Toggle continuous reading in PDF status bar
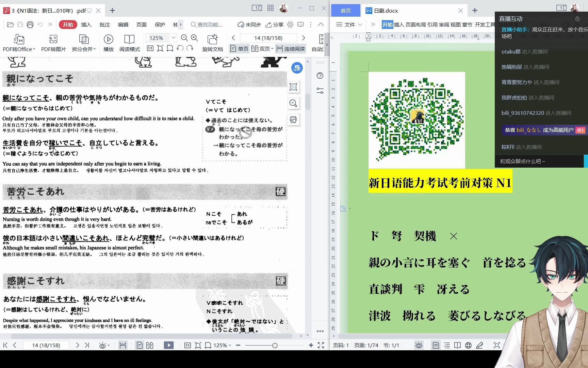This screenshot has width=588, height=368. click(x=123, y=346)
